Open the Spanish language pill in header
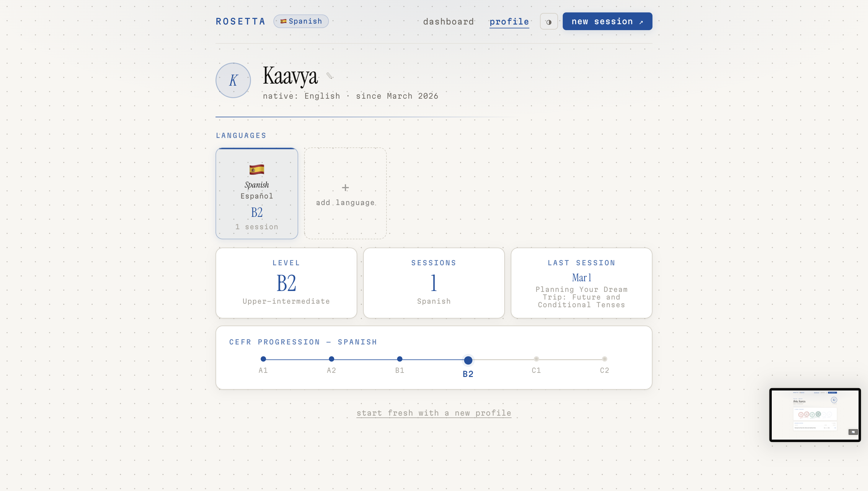Screen dimensions: 868x491 click(x=301, y=21)
